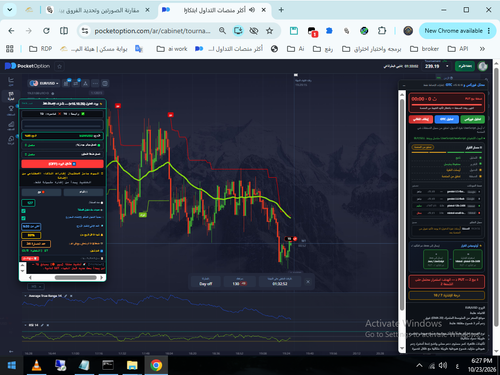
Task: Open the drawing tools compass icon
Action: click(x=85, y=83)
